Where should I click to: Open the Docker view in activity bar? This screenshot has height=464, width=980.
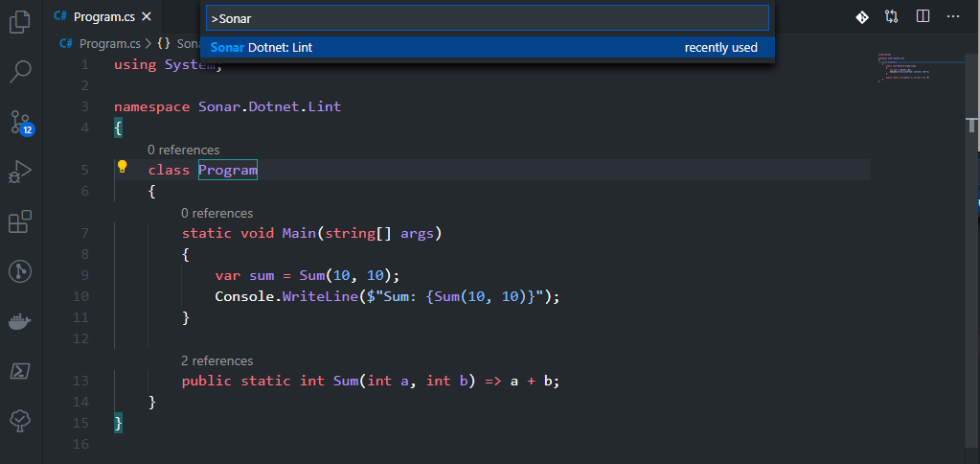pos(20,321)
